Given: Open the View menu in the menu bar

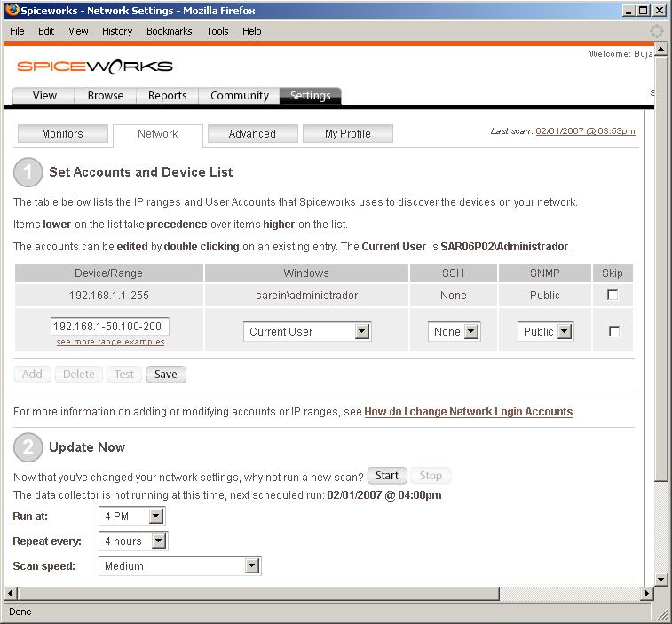Looking at the screenshot, I should 78,31.
